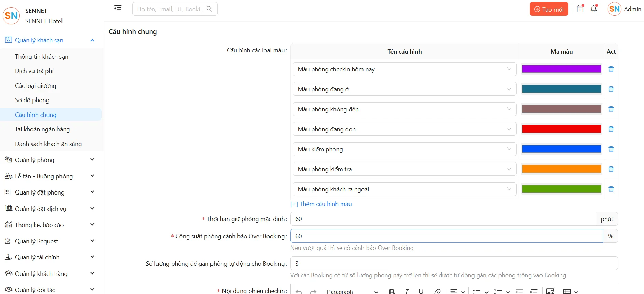Pick the orange 'Màu phòng kiểm tra' swatch

(561, 169)
